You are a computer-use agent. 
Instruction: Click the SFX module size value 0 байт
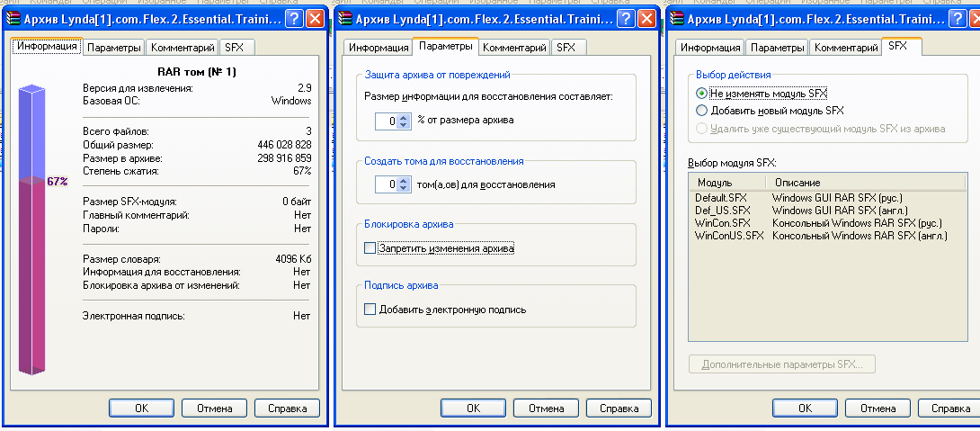pos(297,202)
